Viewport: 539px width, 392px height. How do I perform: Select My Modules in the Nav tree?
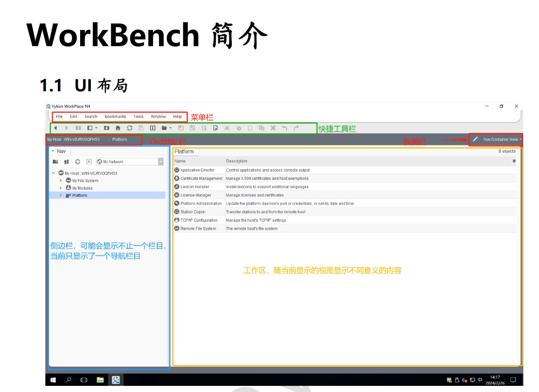[82, 188]
